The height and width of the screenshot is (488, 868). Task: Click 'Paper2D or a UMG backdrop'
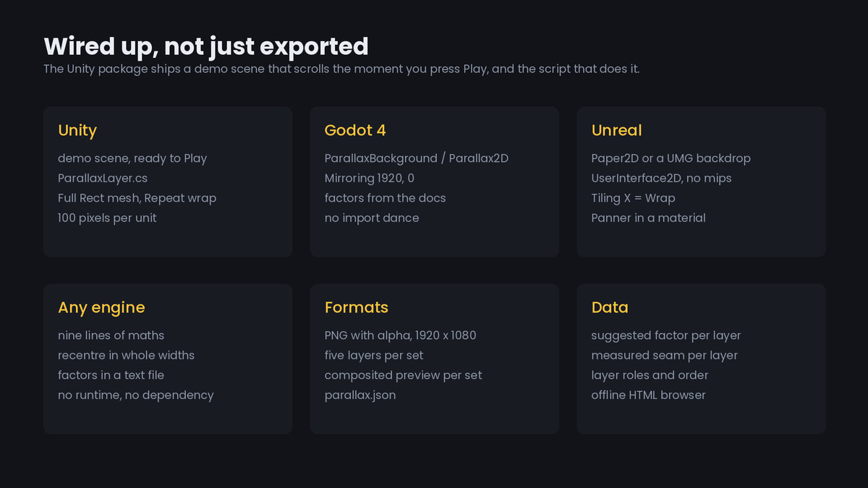pos(671,158)
